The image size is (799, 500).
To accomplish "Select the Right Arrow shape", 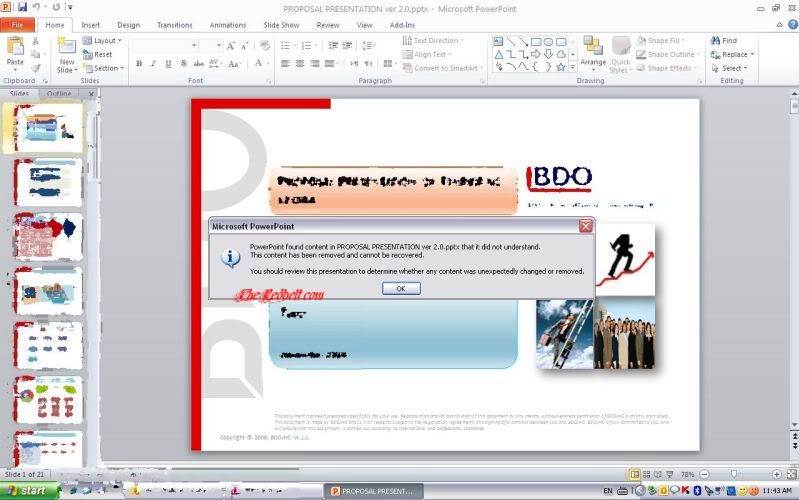I will click(x=536, y=54).
